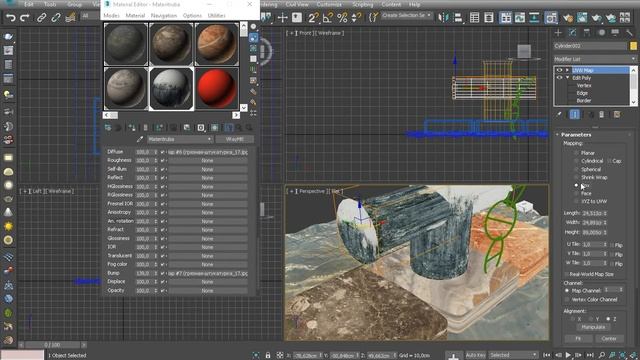Open the Selected key filter dropdown
This screenshot has height=360, width=640.
(x=513, y=355)
